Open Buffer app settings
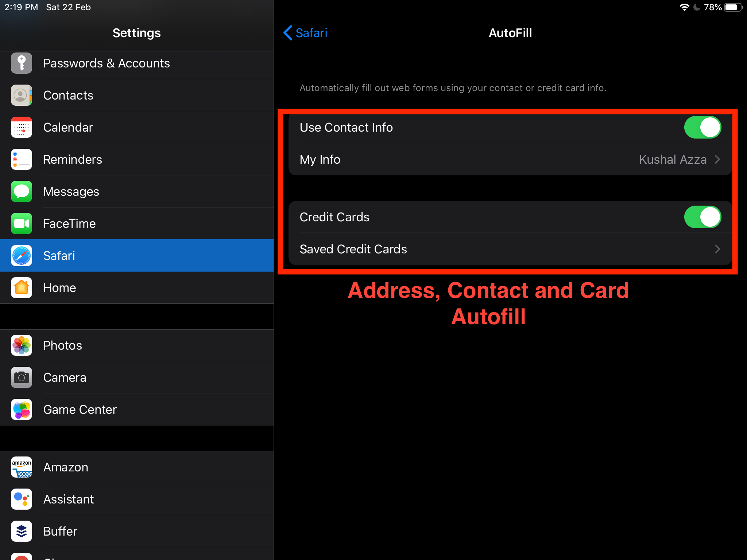 coord(137,531)
